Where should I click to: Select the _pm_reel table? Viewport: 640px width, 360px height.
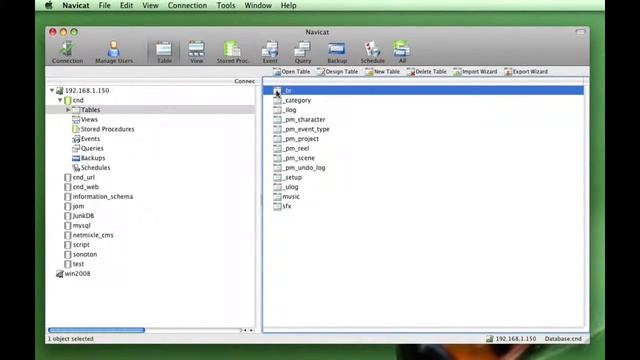pos(291,149)
